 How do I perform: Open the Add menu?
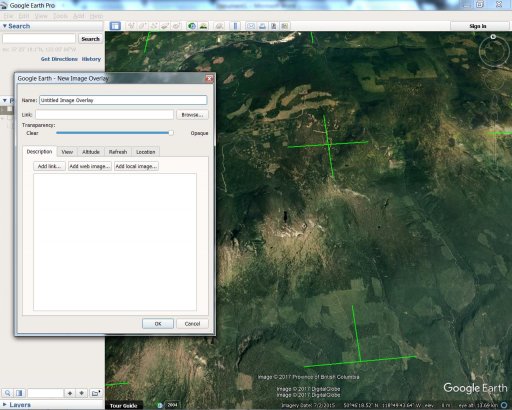pyautogui.click(x=79, y=16)
